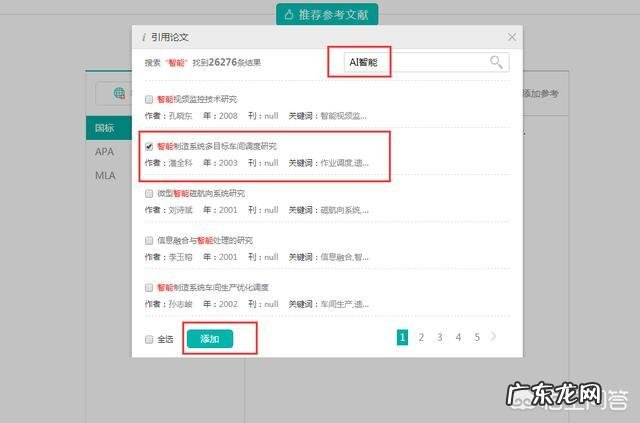This screenshot has width=640, height=423.
Task: Click the search magnifier icon
Action: click(x=495, y=62)
